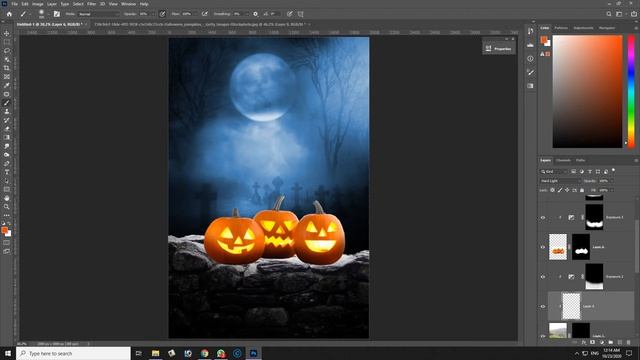Select the Horizontal Type tool

pyautogui.click(x=7, y=172)
